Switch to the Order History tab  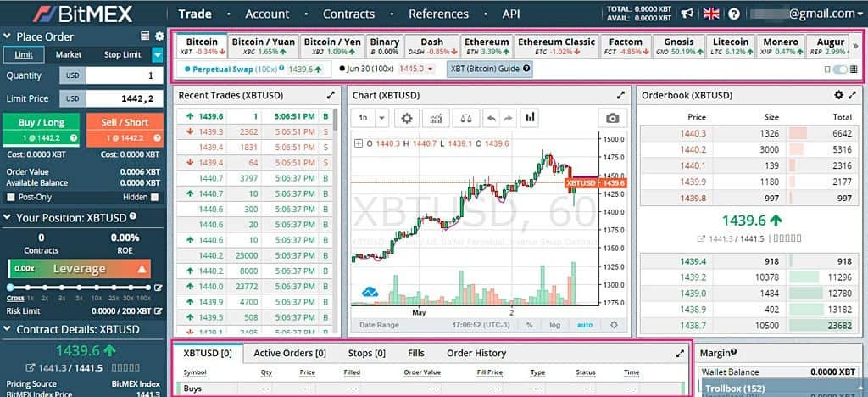pyautogui.click(x=476, y=353)
